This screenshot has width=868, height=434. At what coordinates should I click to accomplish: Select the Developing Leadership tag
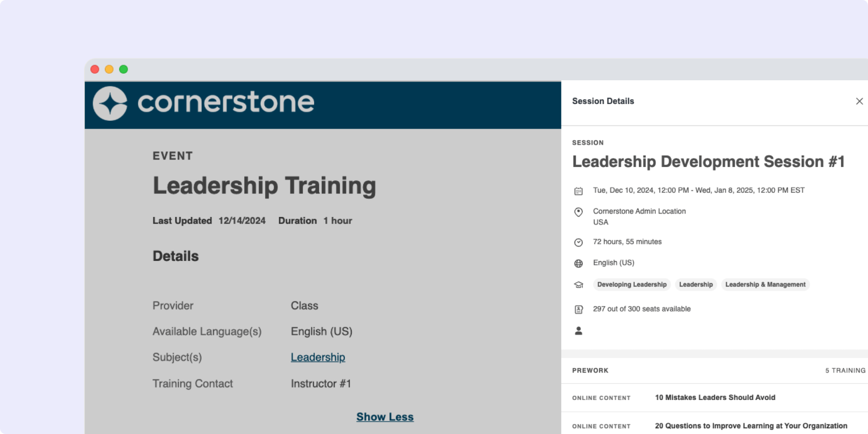[631, 284]
